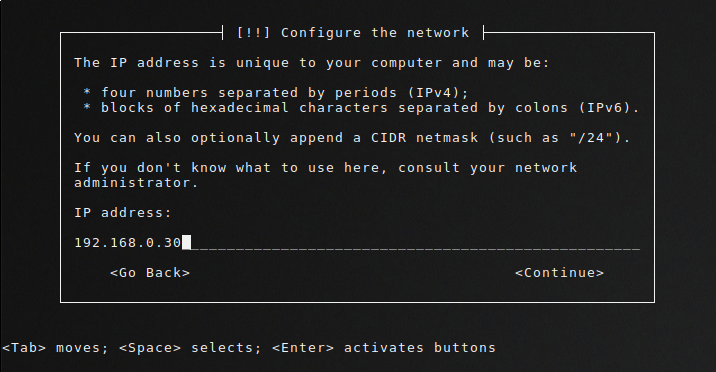Image resolution: width=716 pixels, height=372 pixels.
Task: Click the <Tab> moves hint in help bar
Action: pos(55,347)
